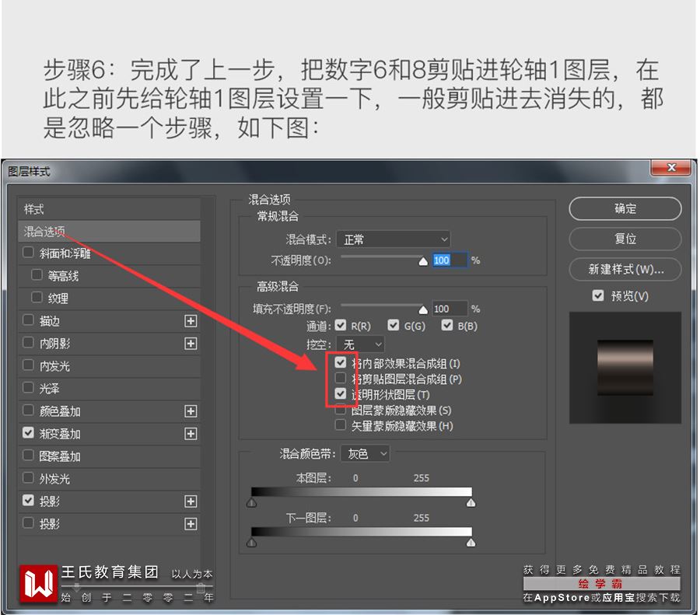Click the 不透明度 slider handle
This screenshot has width=700, height=615.
(x=423, y=261)
